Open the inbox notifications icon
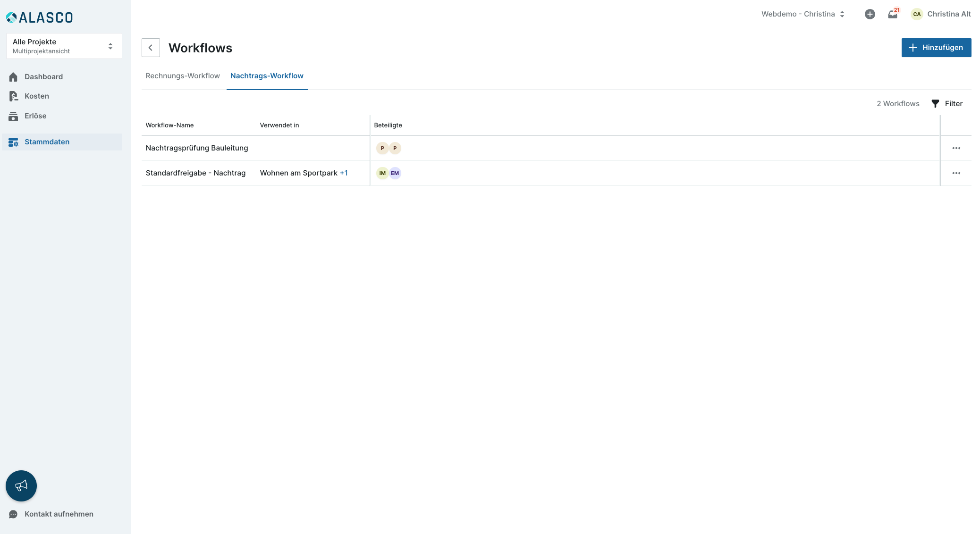 click(x=892, y=14)
